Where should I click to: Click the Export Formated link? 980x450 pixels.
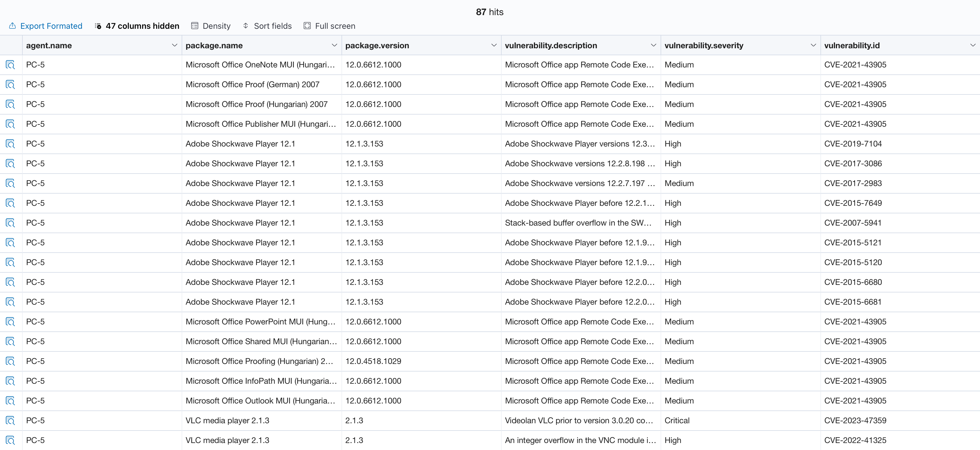coord(46,26)
